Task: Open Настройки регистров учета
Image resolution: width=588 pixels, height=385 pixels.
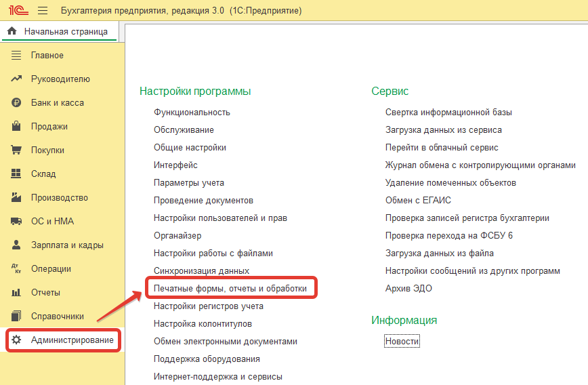Action: point(209,306)
